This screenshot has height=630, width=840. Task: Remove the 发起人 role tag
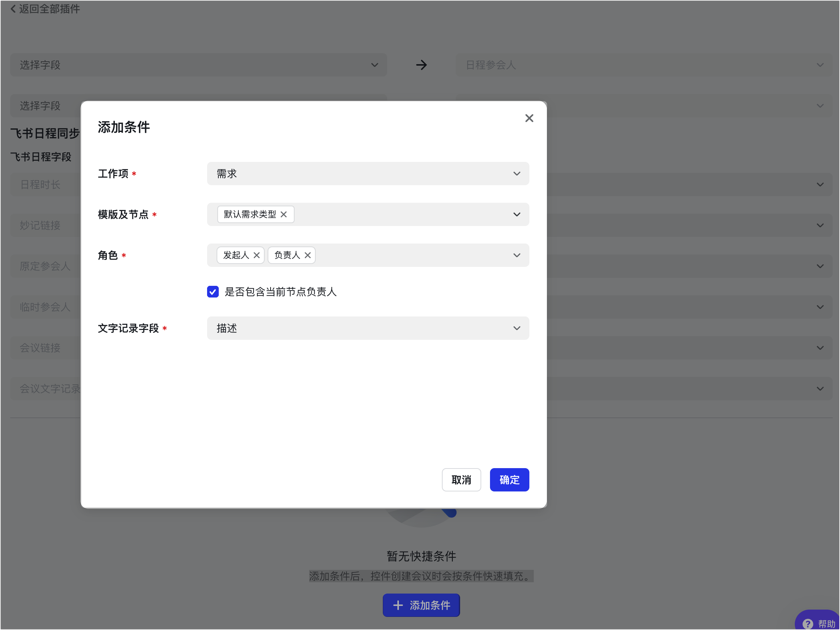pos(257,255)
